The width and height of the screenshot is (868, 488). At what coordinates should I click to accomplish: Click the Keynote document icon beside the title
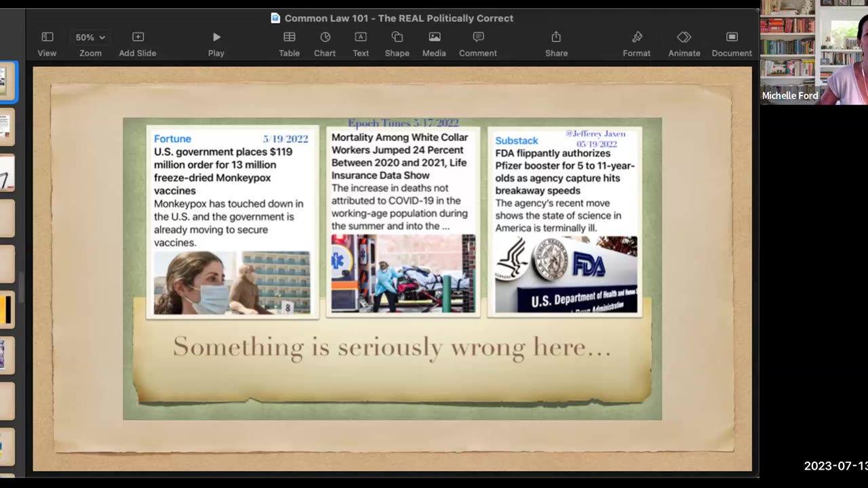point(275,18)
